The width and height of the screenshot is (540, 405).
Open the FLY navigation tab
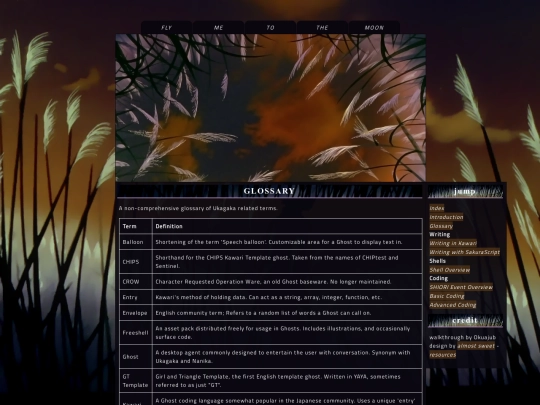coord(167,28)
